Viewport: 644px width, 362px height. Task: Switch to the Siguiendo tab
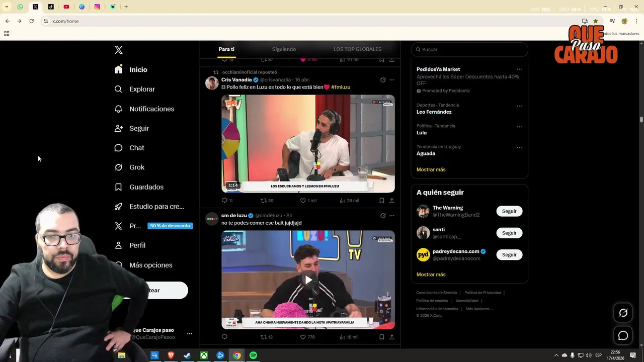pos(284,49)
